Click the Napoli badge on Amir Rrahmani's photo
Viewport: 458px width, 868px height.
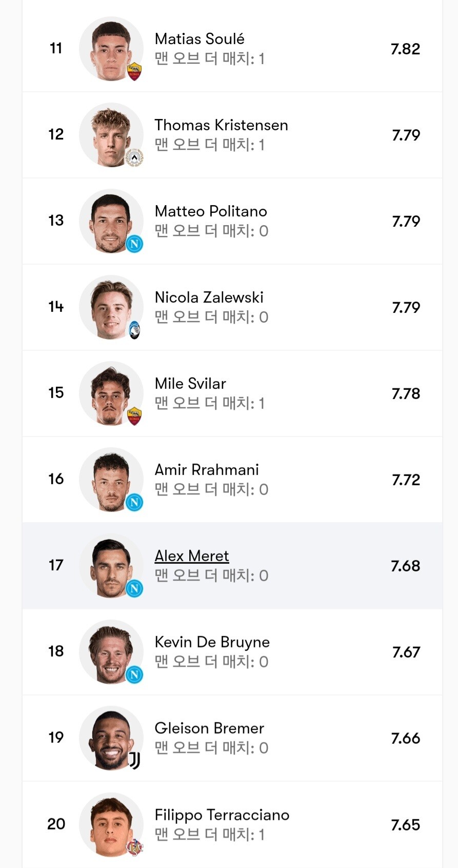(x=134, y=502)
